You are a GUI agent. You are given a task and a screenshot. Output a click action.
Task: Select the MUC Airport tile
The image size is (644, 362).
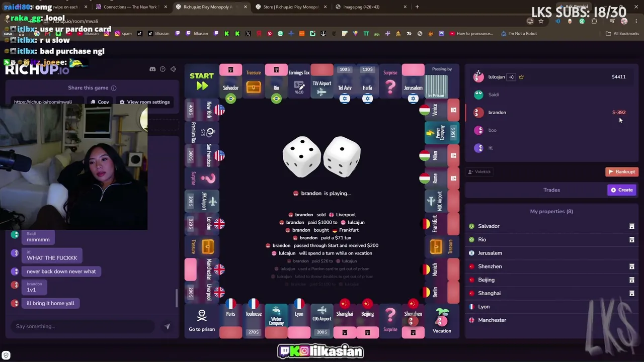[442, 201]
